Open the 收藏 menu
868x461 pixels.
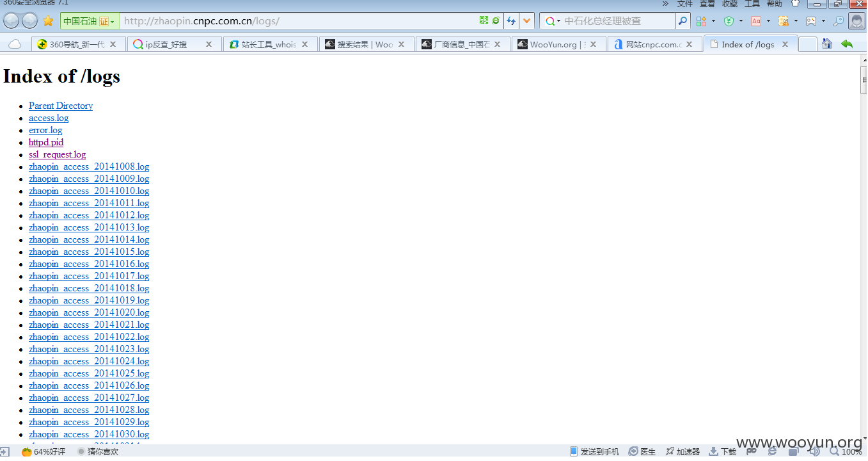(729, 3)
